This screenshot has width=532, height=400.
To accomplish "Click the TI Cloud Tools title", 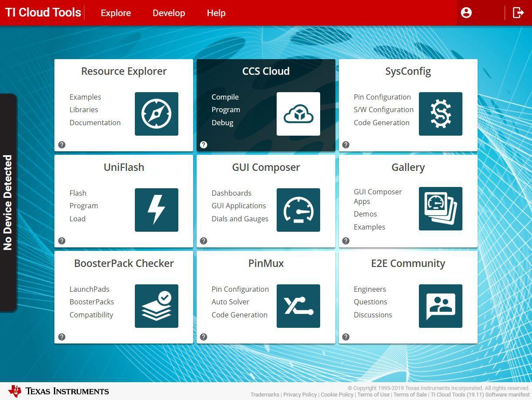I will (x=43, y=12).
